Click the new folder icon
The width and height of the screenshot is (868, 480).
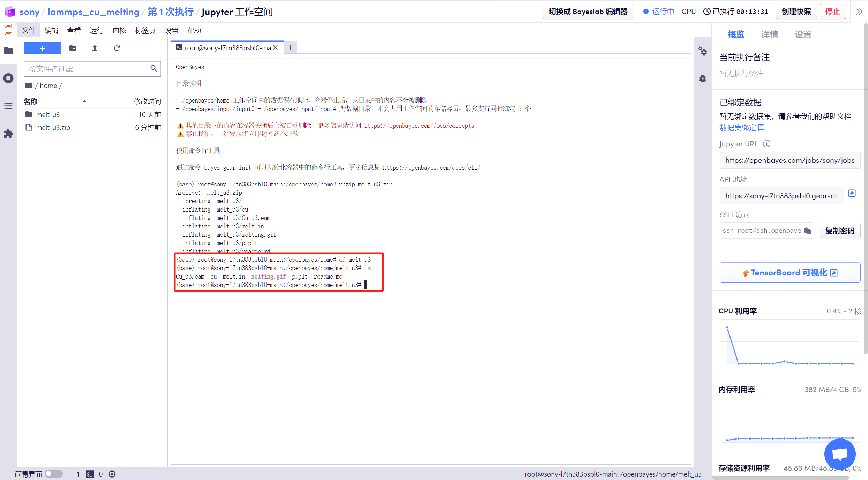(x=73, y=48)
